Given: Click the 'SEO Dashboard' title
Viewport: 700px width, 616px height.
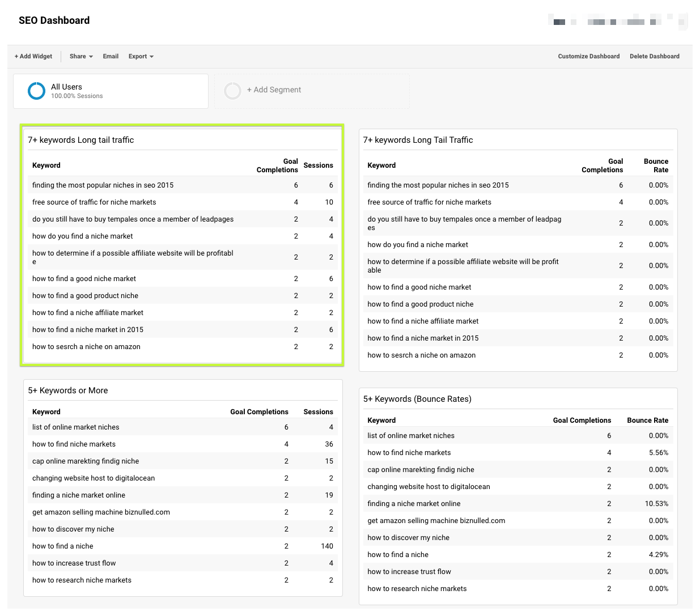Looking at the screenshot, I should click(54, 20).
